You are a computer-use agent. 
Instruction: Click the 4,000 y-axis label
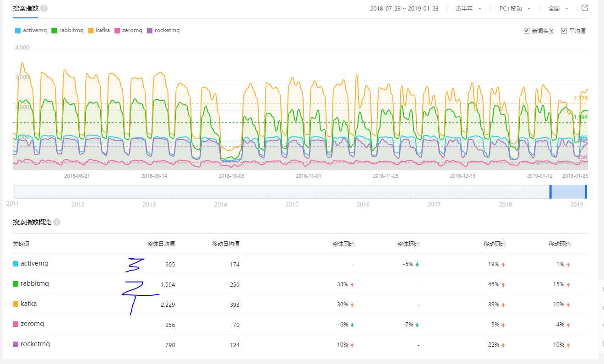(22, 48)
